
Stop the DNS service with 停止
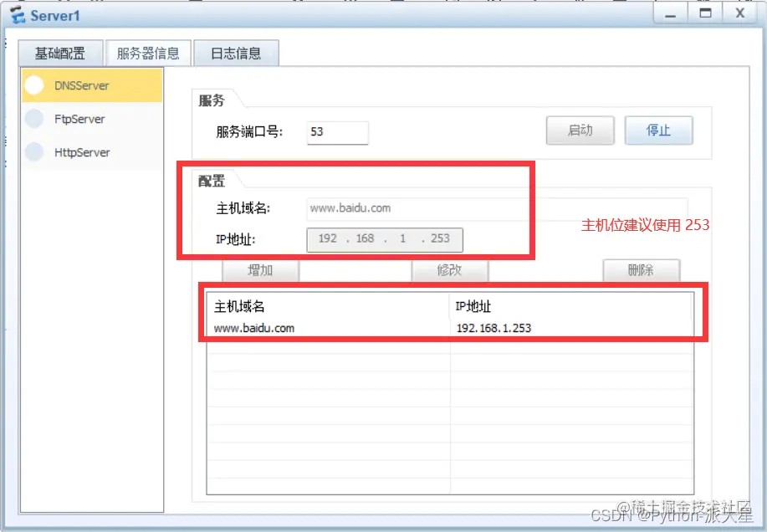pyautogui.click(x=658, y=130)
